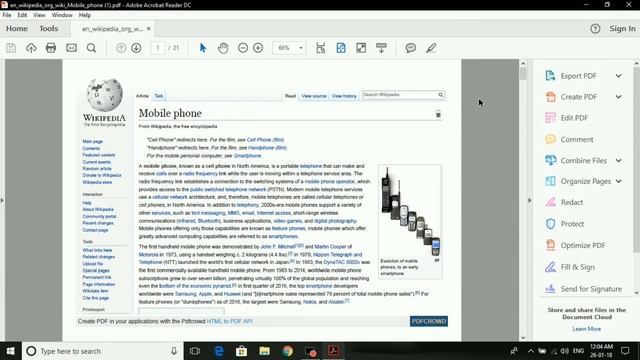Open the File menu
The width and height of the screenshot is (640, 360).
point(7,15)
